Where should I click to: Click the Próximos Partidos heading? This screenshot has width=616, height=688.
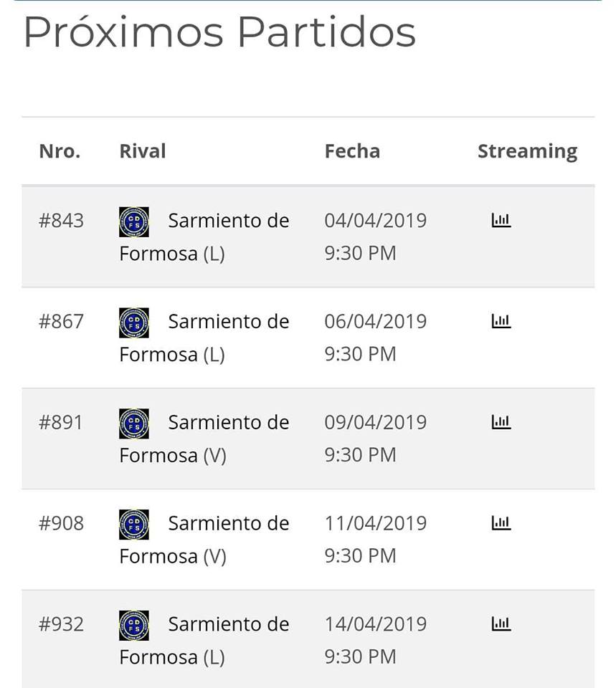219,32
